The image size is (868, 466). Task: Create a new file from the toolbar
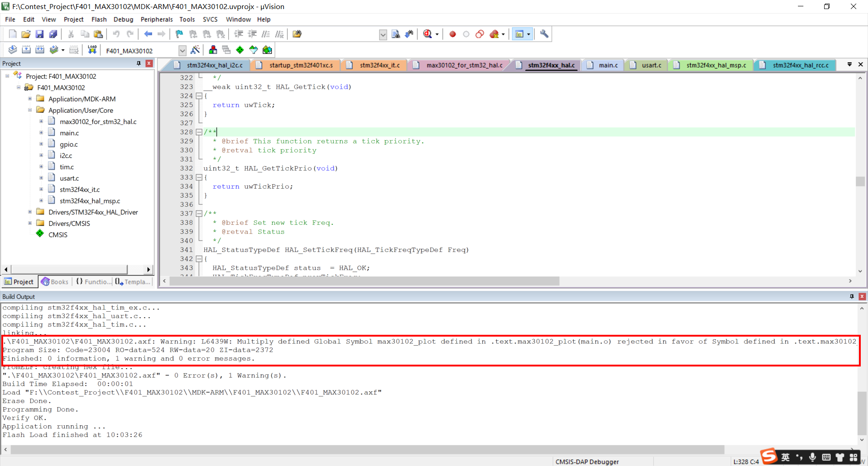tap(13, 34)
